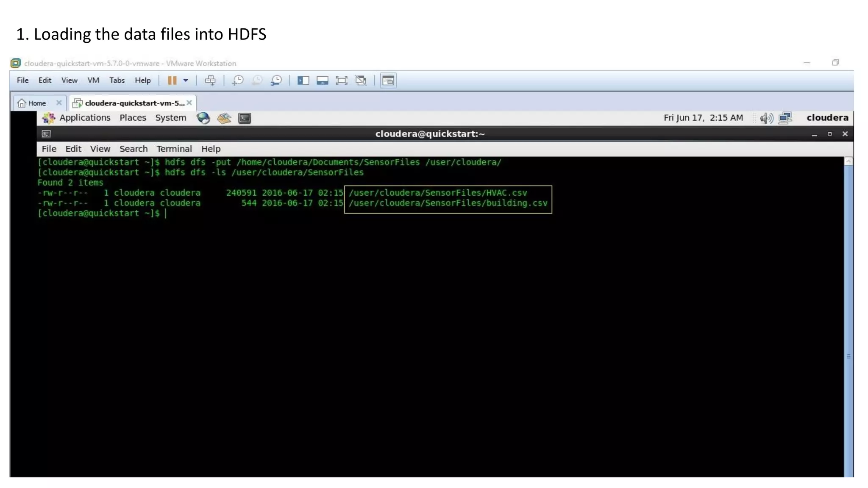
Task: Open the GNOME Applications menu
Action: [77, 118]
